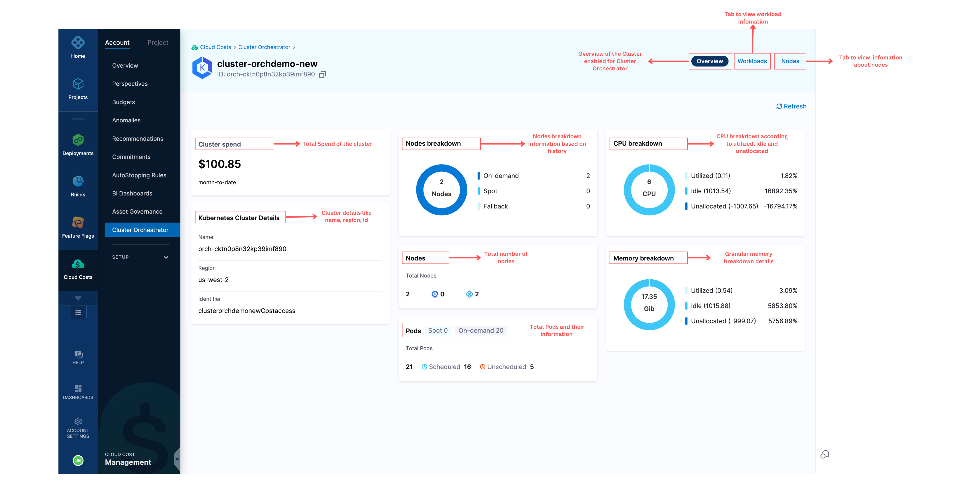Expand the SETUP section chevron
Screen dimensions: 980x485
pyautogui.click(x=166, y=257)
